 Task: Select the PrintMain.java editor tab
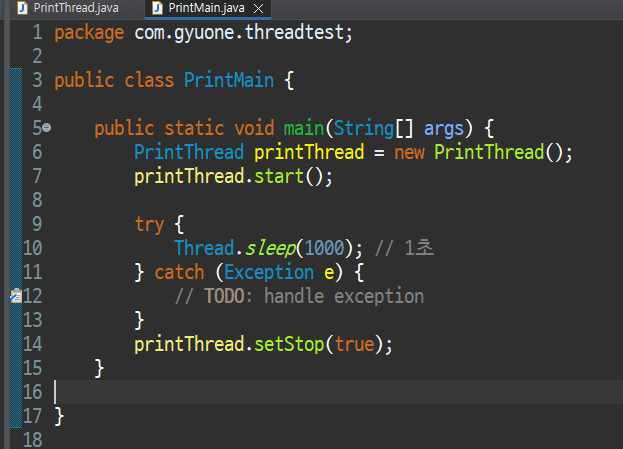(x=206, y=8)
